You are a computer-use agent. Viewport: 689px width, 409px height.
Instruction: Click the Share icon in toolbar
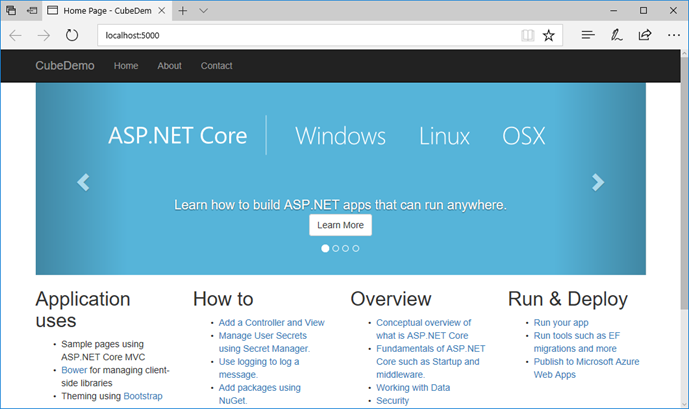pos(645,35)
